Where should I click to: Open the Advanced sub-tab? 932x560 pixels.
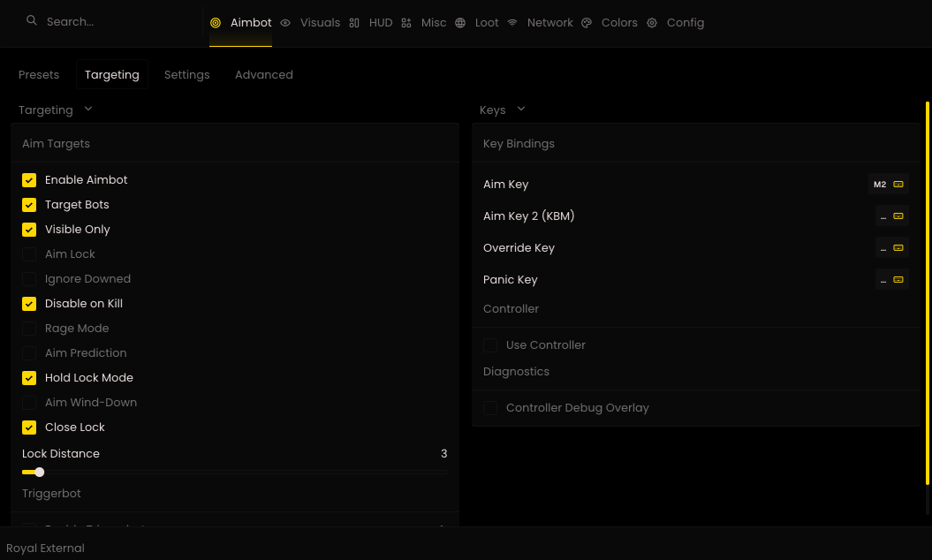pyautogui.click(x=264, y=75)
